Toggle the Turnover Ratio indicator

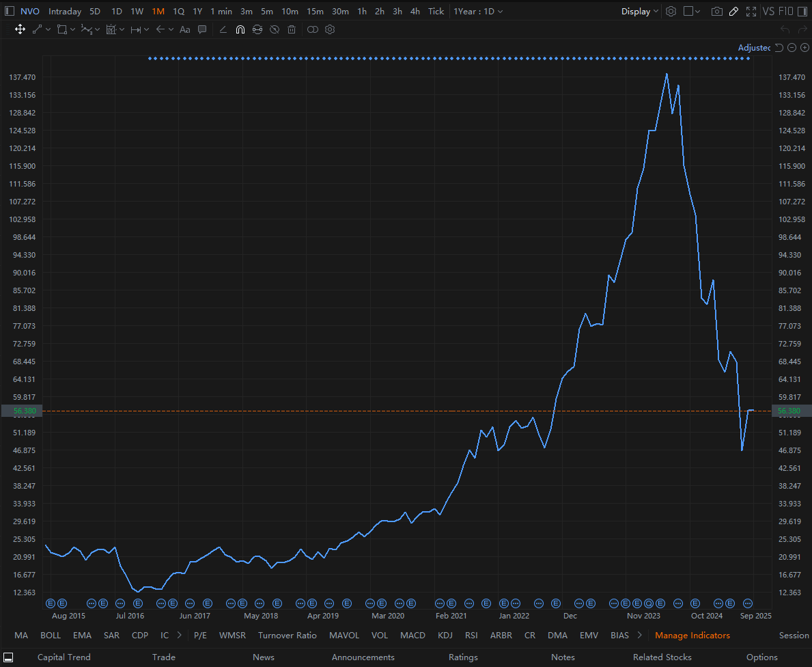click(288, 635)
